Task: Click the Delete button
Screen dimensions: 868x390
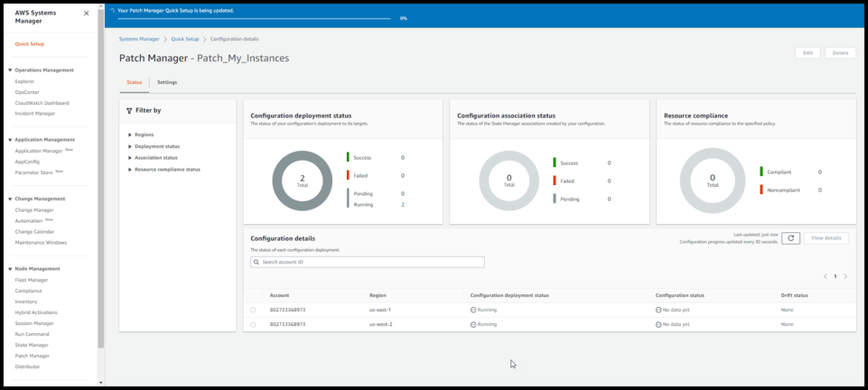Action: pos(840,53)
